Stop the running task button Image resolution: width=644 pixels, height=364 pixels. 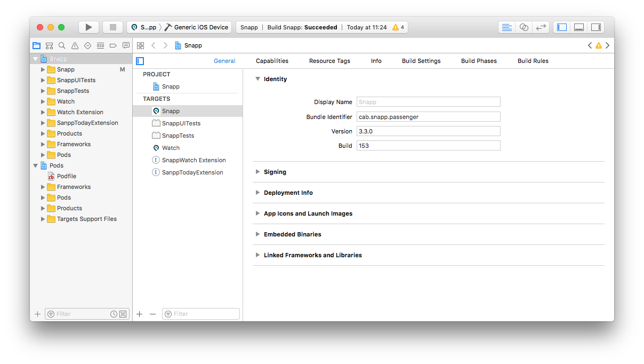(x=112, y=27)
